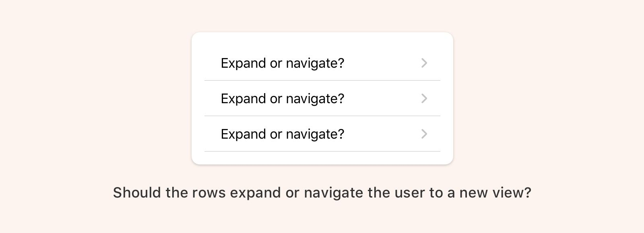Click the white card's empty area below the last divider

coord(322,158)
